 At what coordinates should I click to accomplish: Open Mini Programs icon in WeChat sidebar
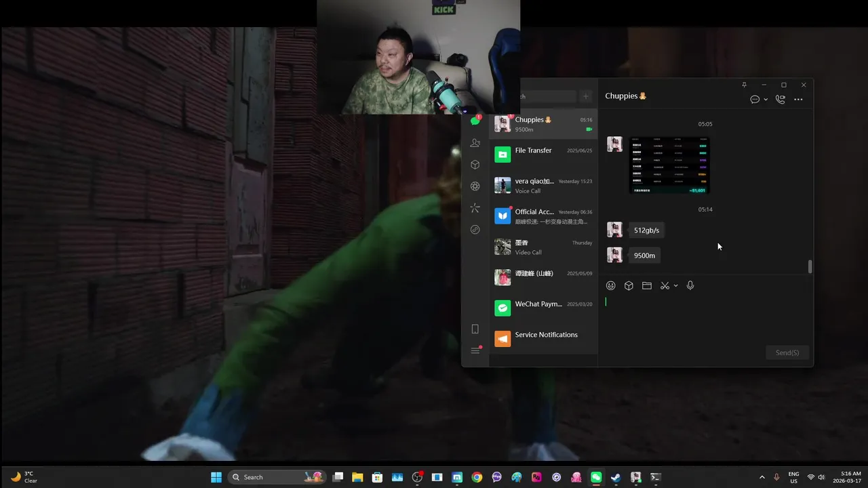(x=475, y=230)
